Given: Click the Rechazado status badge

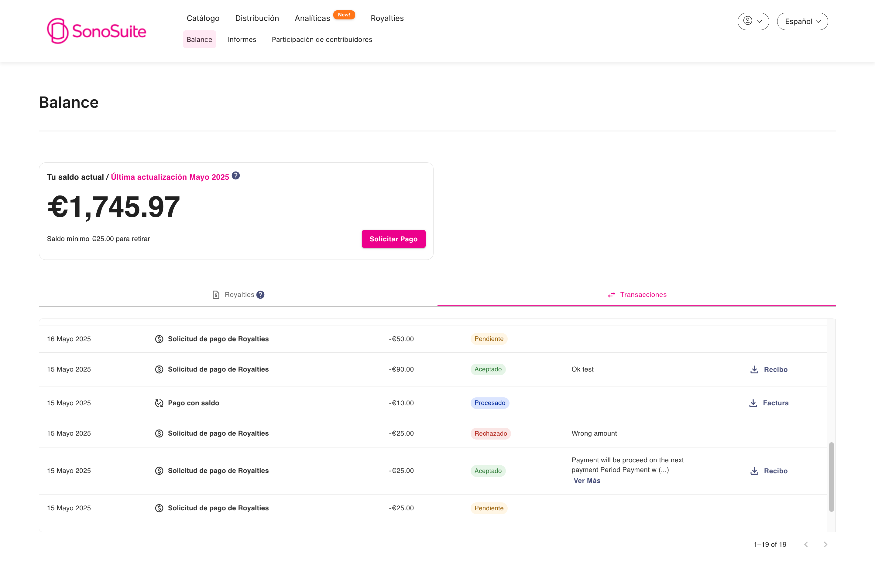Looking at the screenshot, I should click(490, 433).
